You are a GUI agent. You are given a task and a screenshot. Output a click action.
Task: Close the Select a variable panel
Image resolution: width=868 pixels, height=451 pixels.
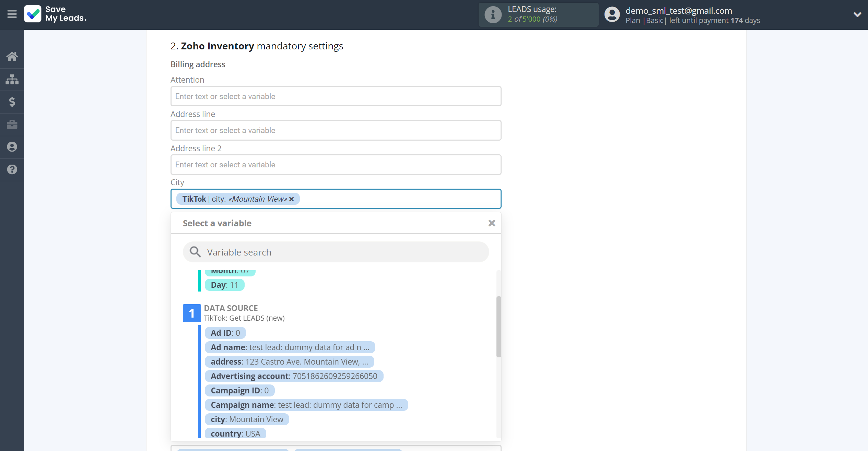[x=492, y=223]
